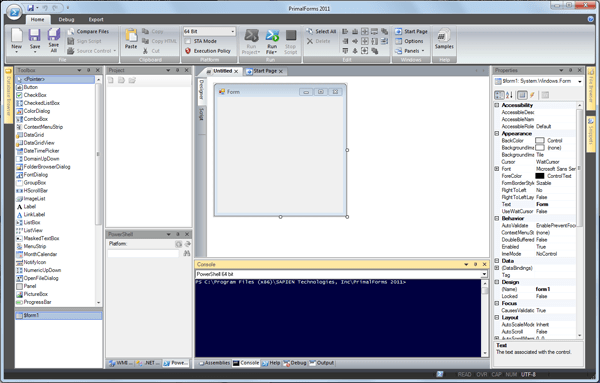Click the ForeColor black color swatch
This screenshot has width=600, height=383.
[540, 176]
